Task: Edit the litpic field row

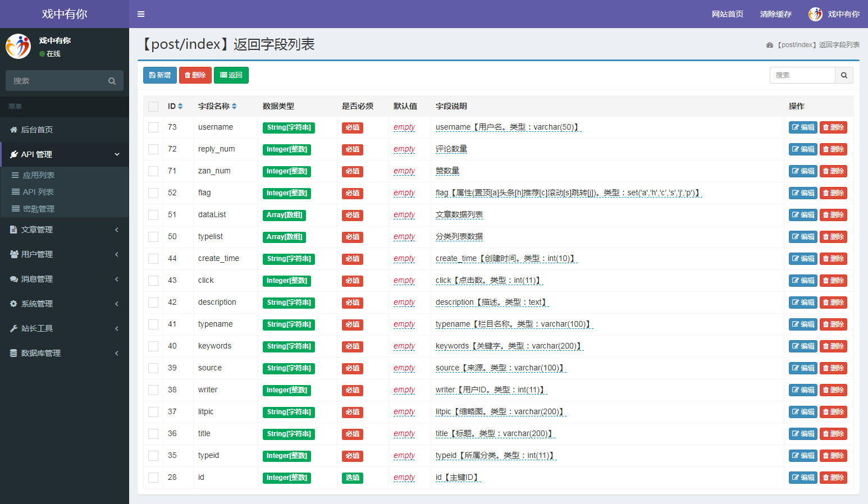Action: (x=803, y=412)
